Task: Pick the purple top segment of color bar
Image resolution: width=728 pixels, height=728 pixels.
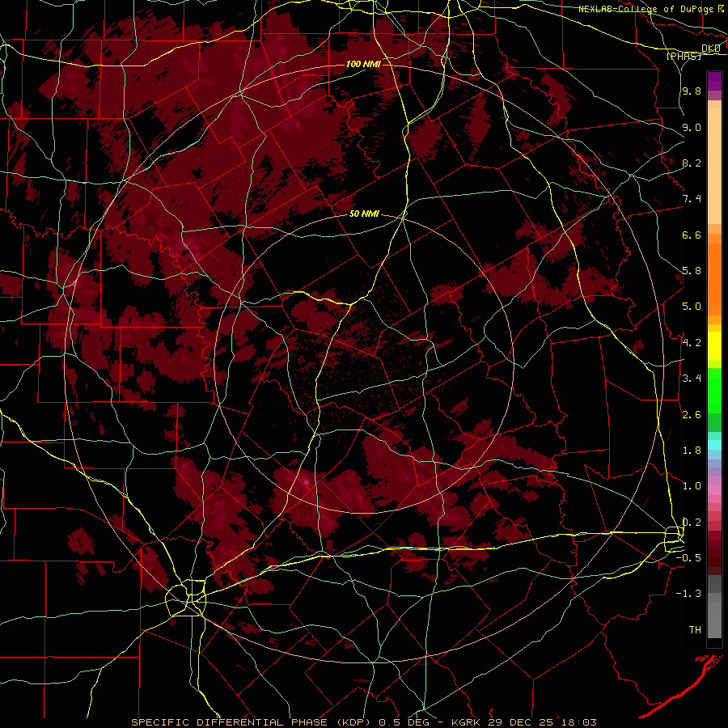Action: [714, 81]
